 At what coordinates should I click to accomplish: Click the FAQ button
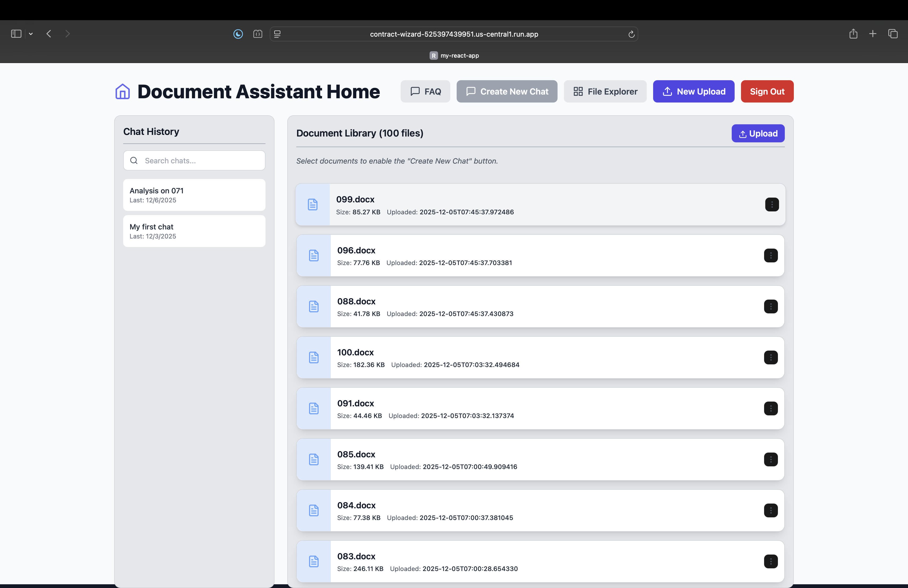tap(425, 92)
